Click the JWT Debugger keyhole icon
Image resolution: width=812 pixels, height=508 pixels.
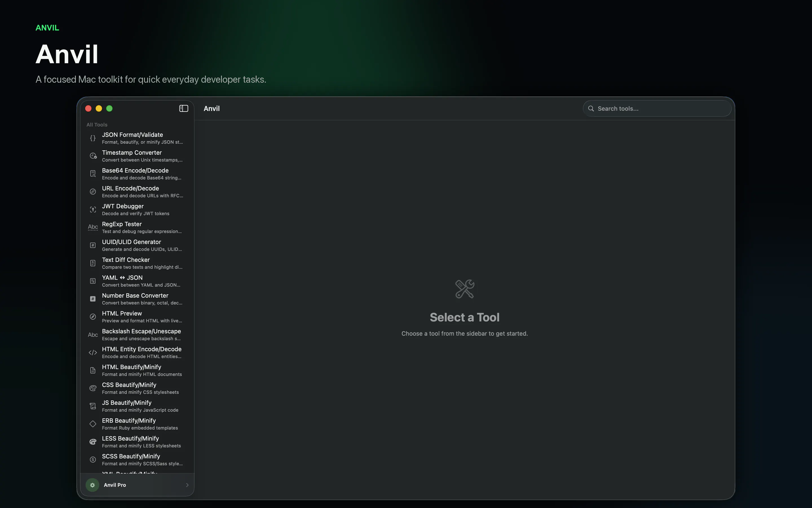[x=93, y=209]
